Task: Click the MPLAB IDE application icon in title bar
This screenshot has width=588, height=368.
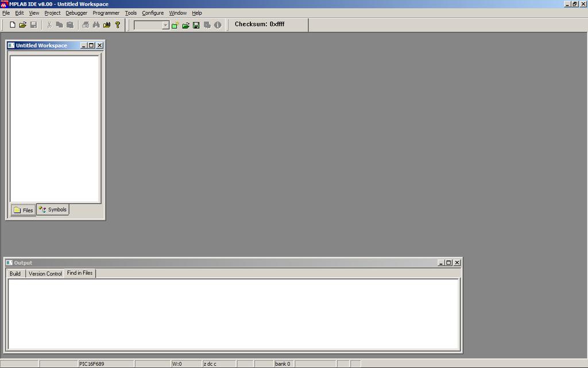Action: pyautogui.click(x=4, y=4)
